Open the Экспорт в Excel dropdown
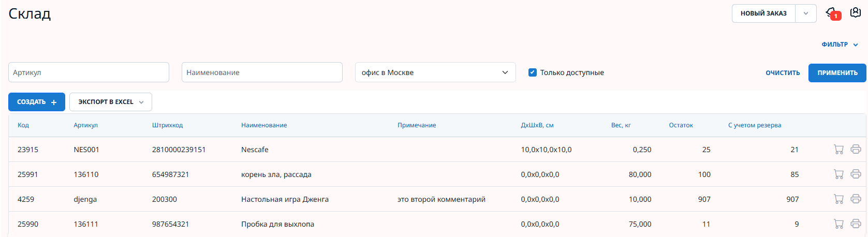Viewport: 868px width, 237px height. pyautogui.click(x=110, y=102)
